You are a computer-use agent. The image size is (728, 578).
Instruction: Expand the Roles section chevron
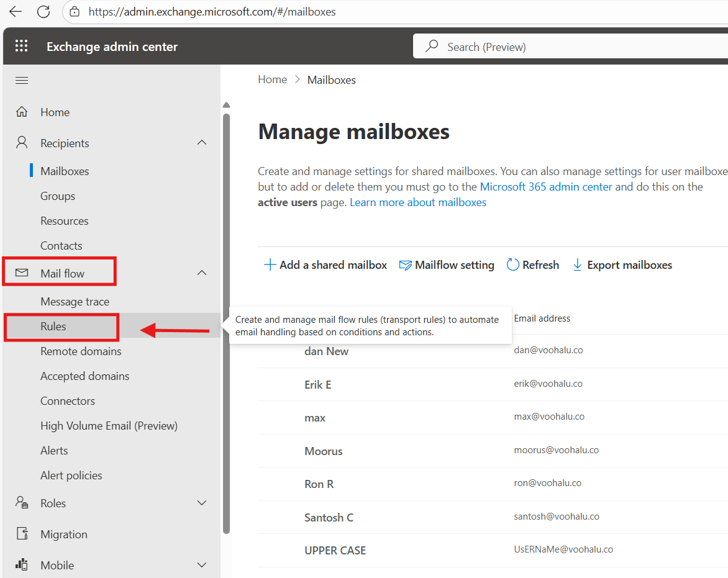[x=202, y=503]
